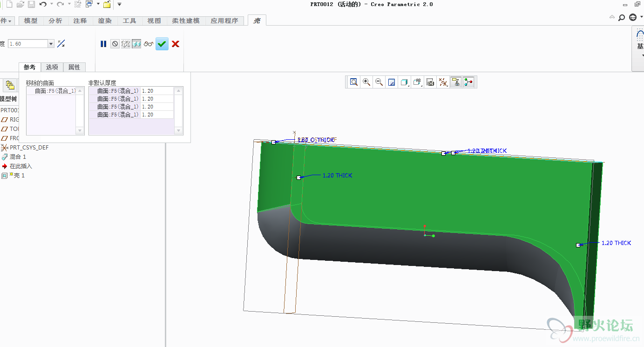Image resolution: width=644 pixels, height=347 pixels.
Task: Switch to the 渲染 ribbon tab
Action: (x=105, y=21)
